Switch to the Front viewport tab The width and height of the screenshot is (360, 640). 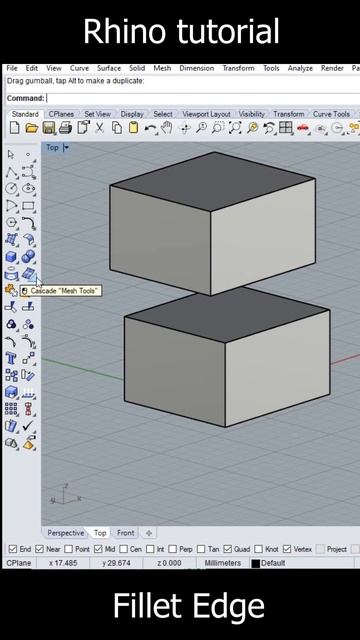[125, 533]
